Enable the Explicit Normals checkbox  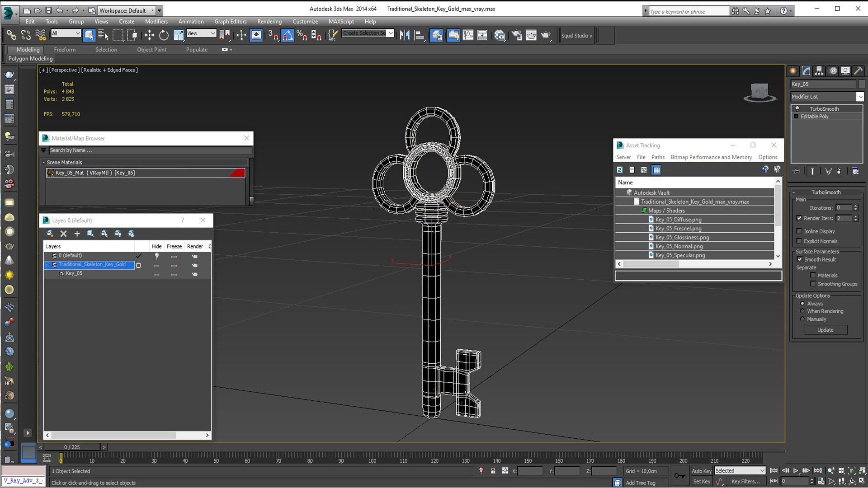799,241
